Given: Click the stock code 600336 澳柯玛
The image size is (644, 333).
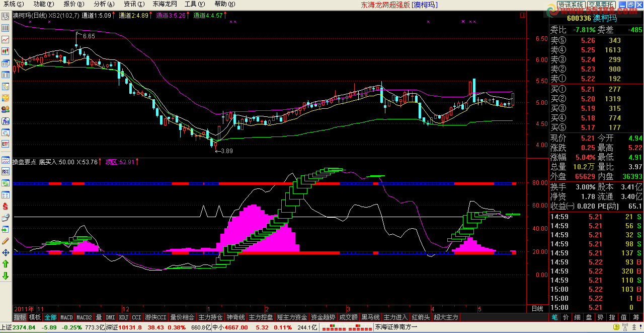Looking at the screenshot, I should click(x=591, y=19).
